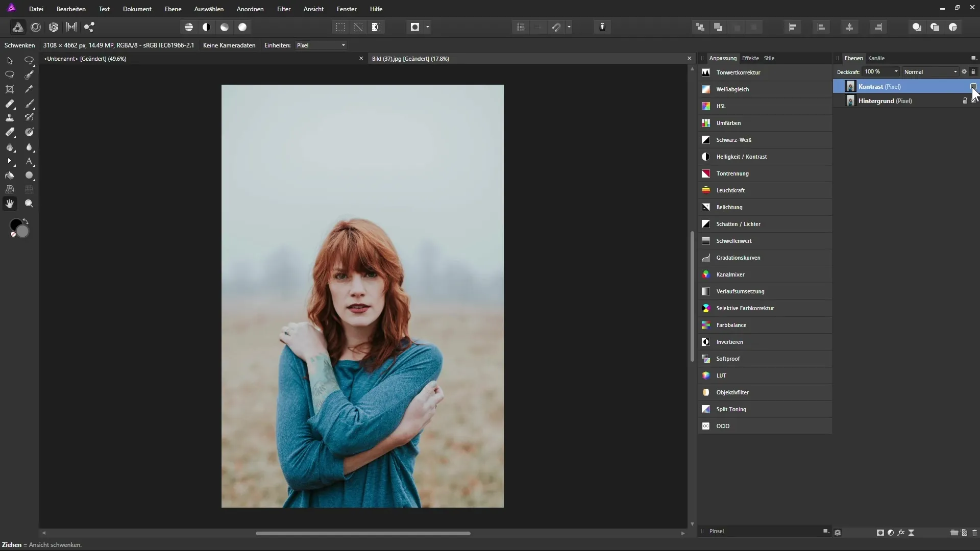Viewport: 980px width, 551px height.
Task: Switch to Liquify Persona
Action: point(36,27)
